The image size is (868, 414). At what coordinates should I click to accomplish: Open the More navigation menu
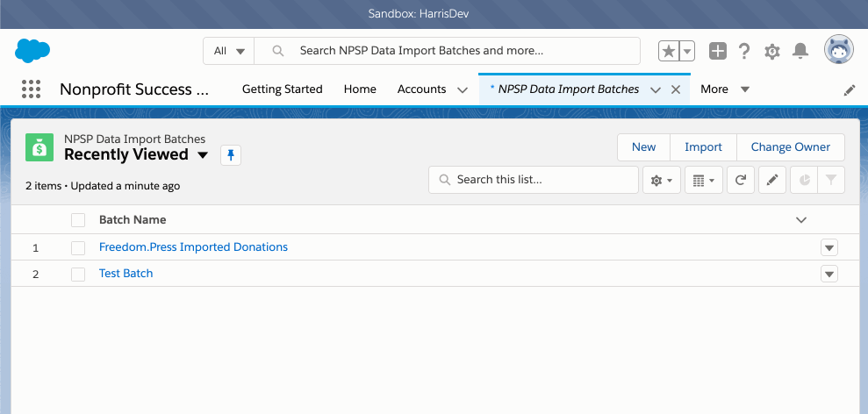725,89
